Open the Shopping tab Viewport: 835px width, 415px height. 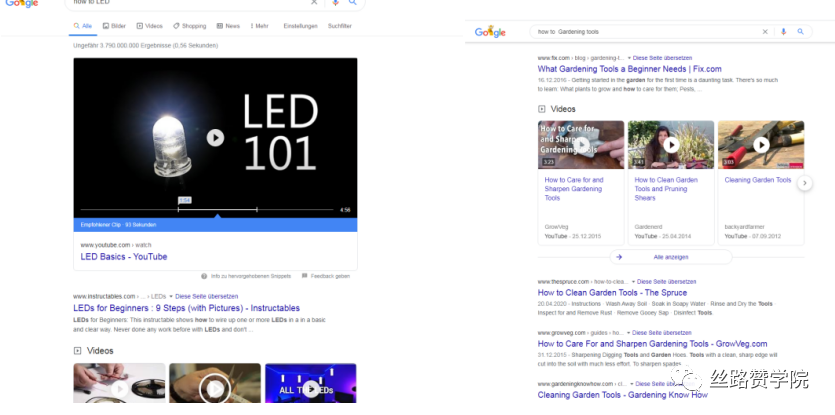coord(190,26)
